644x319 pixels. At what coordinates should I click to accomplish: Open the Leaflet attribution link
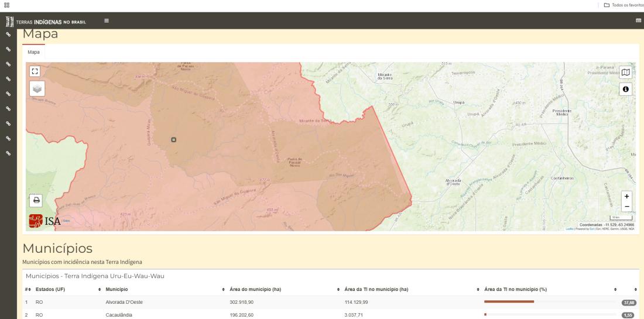(569, 229)
